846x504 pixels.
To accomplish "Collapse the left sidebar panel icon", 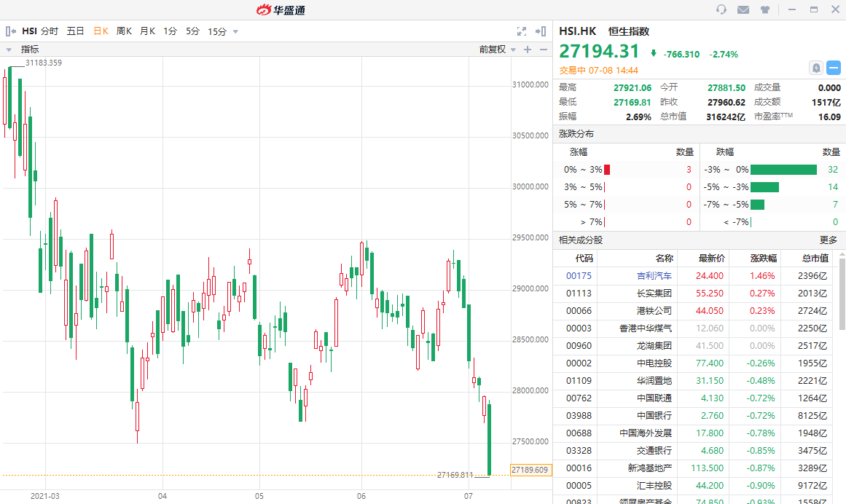I will tap(10, 31).
